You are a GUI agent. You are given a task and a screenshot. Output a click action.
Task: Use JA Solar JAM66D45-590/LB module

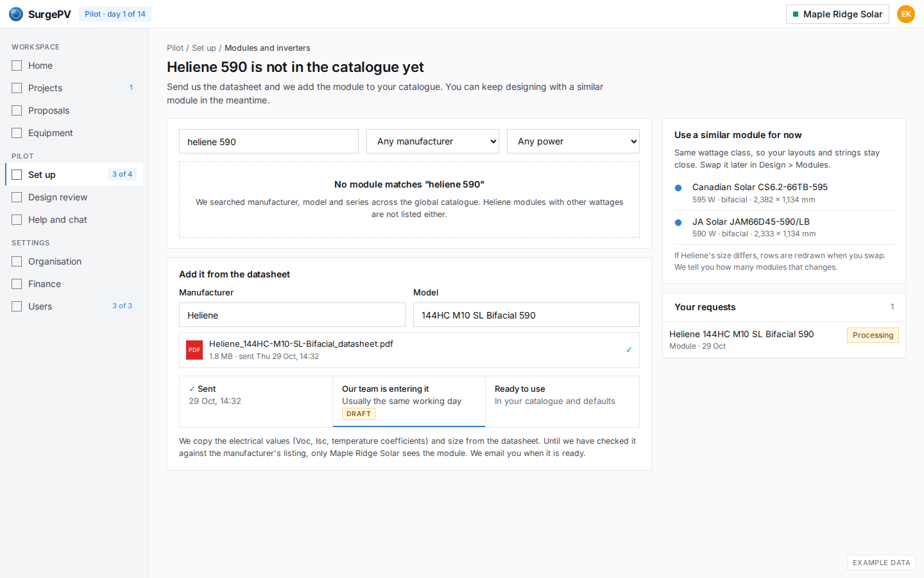click(784, 227)
